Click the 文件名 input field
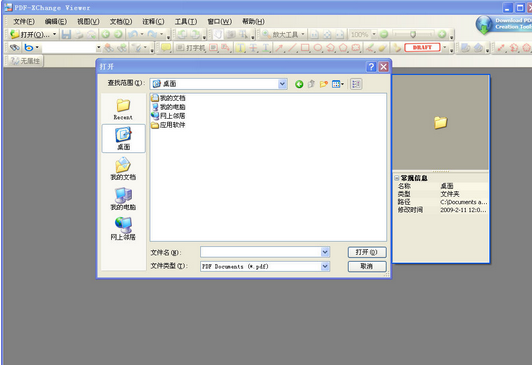This screenshot has width=532, height=365. [x=261, y=252]
